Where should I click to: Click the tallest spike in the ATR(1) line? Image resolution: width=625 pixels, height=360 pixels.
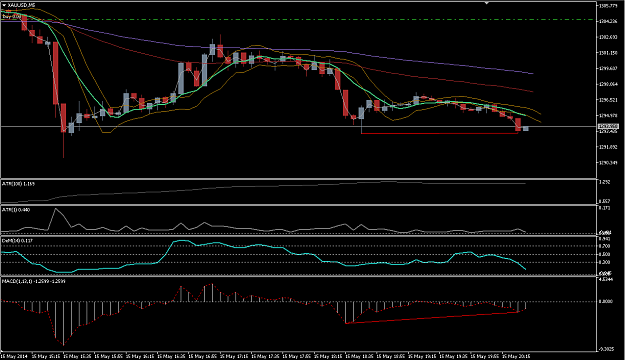(x=56, y=209)
